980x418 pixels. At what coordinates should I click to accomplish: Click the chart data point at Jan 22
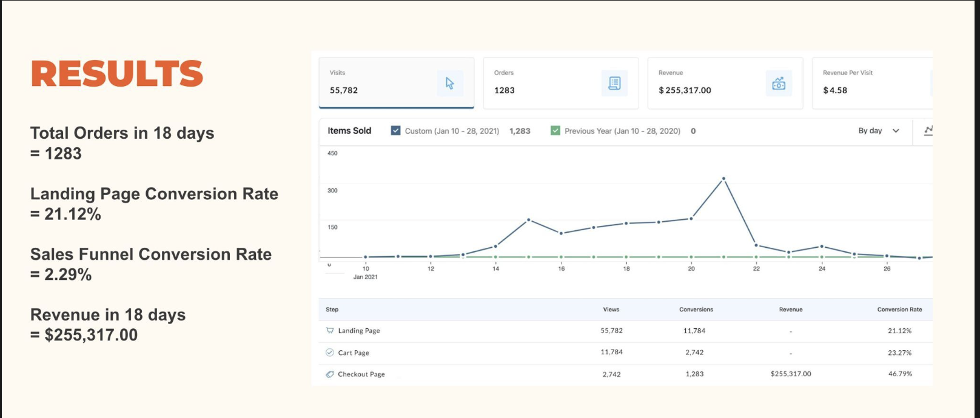tap(756, 245)
